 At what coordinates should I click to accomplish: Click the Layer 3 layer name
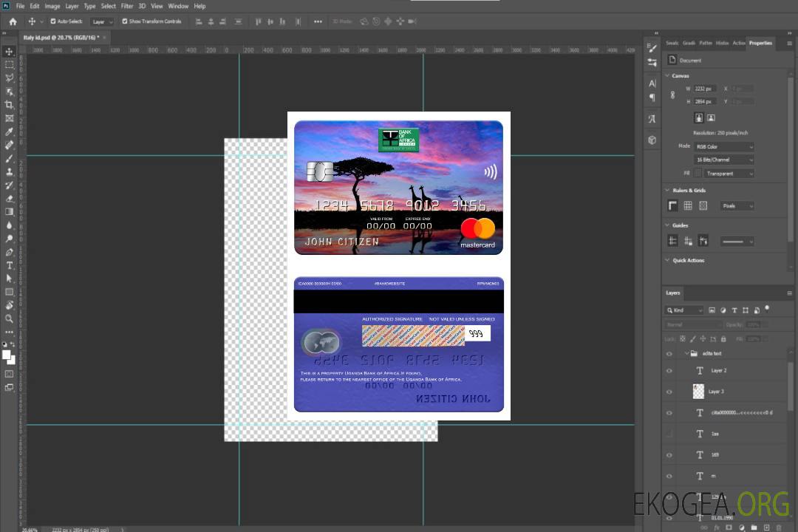click(716, 392)
